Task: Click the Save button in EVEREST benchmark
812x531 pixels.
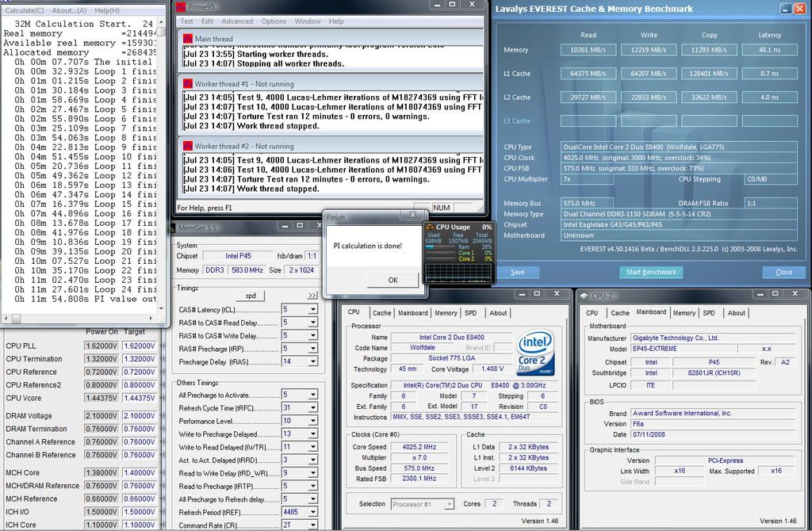Action: (x=518, y=272)
